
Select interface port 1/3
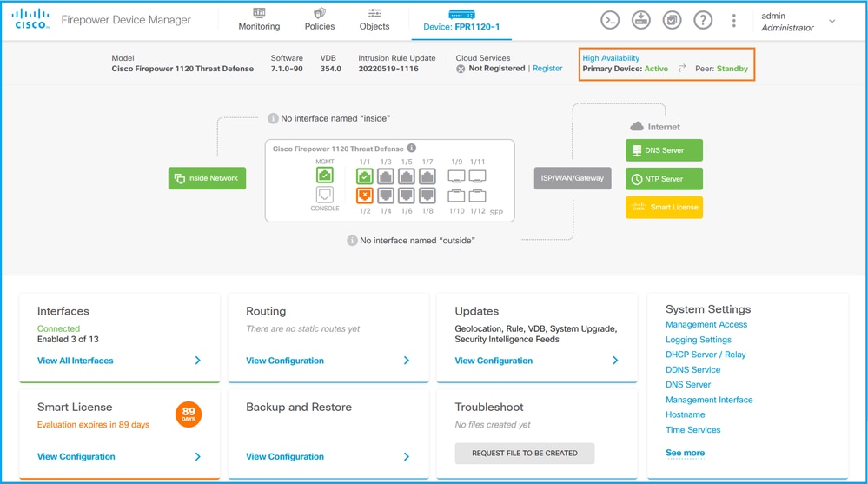[x=386, y=176]
